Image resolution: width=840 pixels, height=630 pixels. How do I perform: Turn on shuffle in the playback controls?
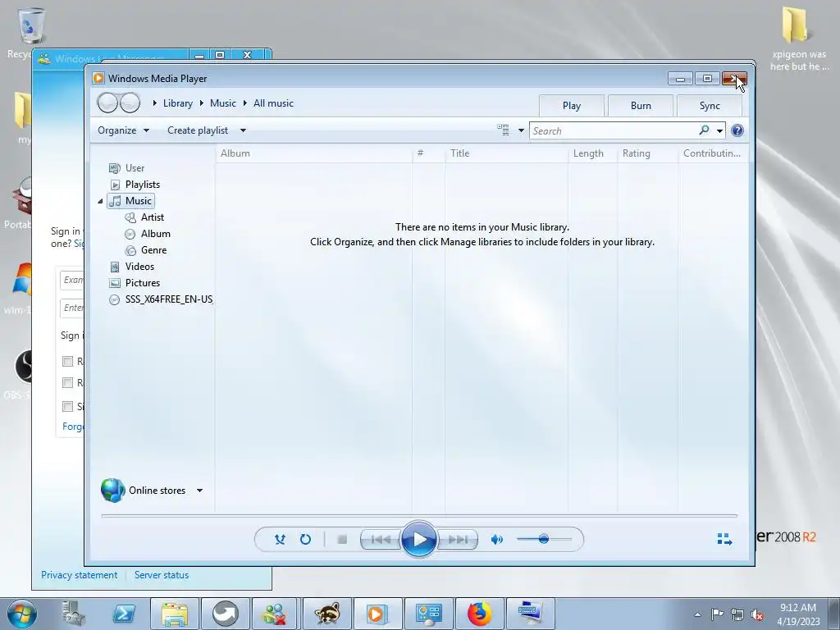point(280,540)
